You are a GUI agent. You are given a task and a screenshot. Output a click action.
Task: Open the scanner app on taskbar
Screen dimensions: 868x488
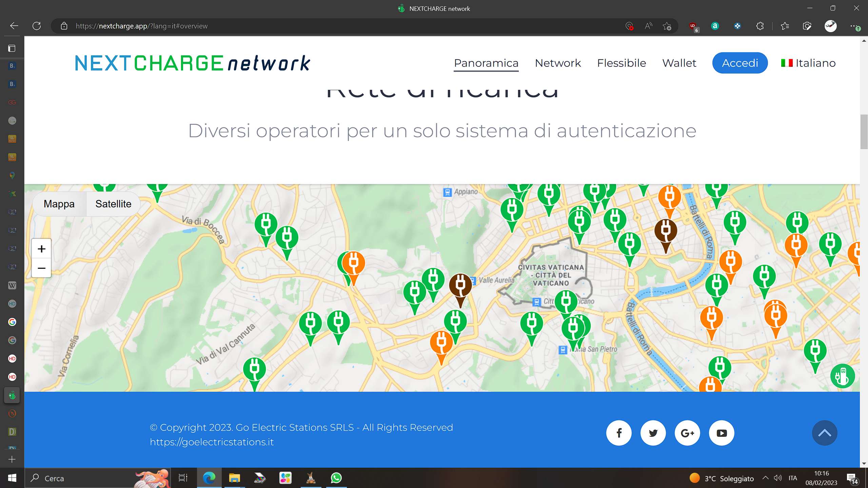[x=260, y=478]
